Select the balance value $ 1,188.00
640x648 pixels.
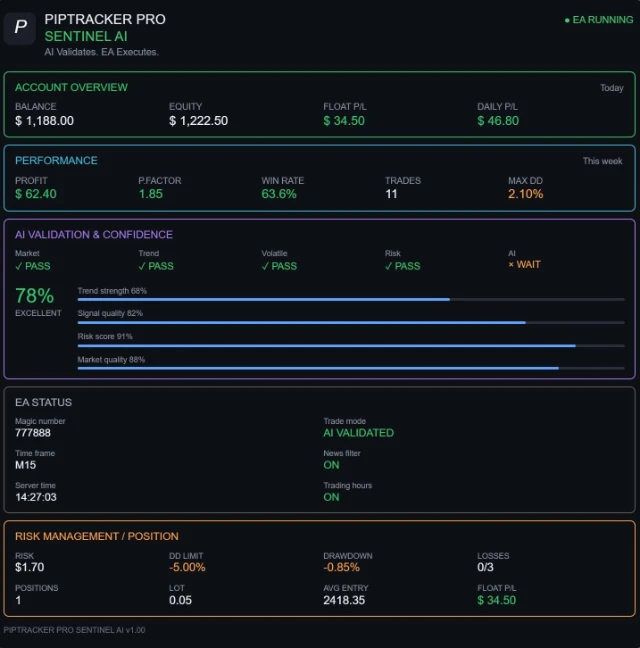(x=45, y=121)
